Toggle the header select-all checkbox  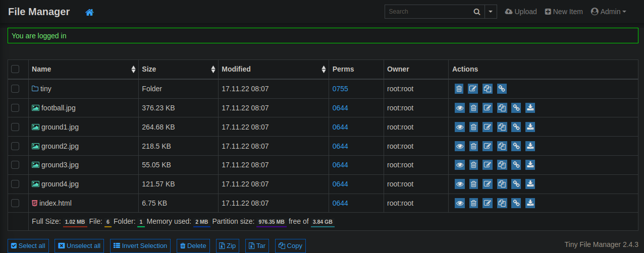pyautogui.click(x=15, y=69)
